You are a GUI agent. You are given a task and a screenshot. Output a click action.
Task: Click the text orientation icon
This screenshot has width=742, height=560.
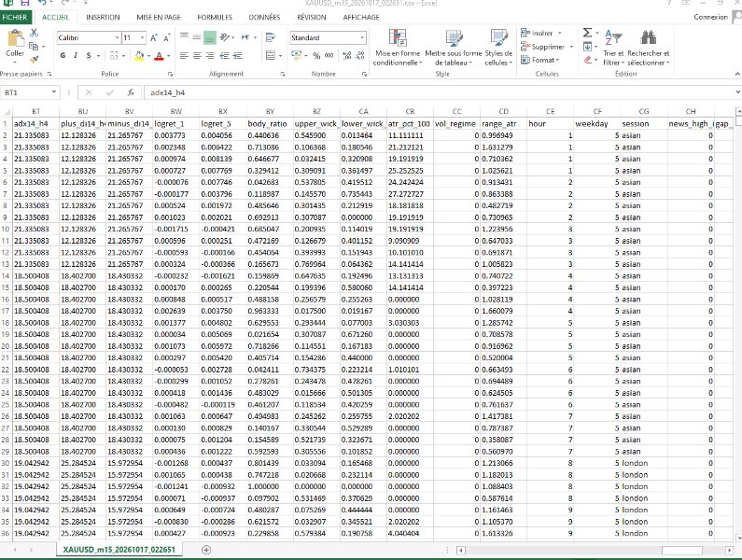pos(225,37)
